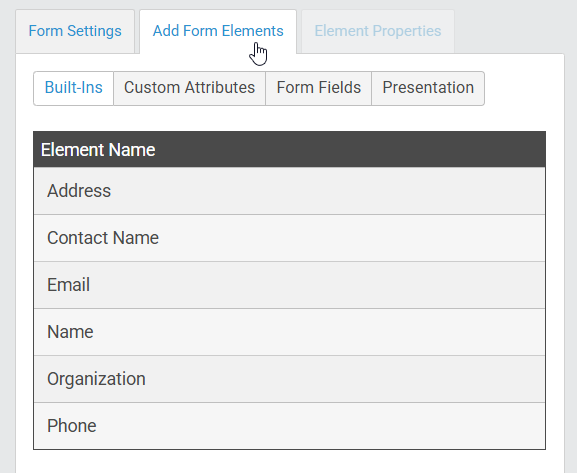Select the Name element row

tap(289, 332)
